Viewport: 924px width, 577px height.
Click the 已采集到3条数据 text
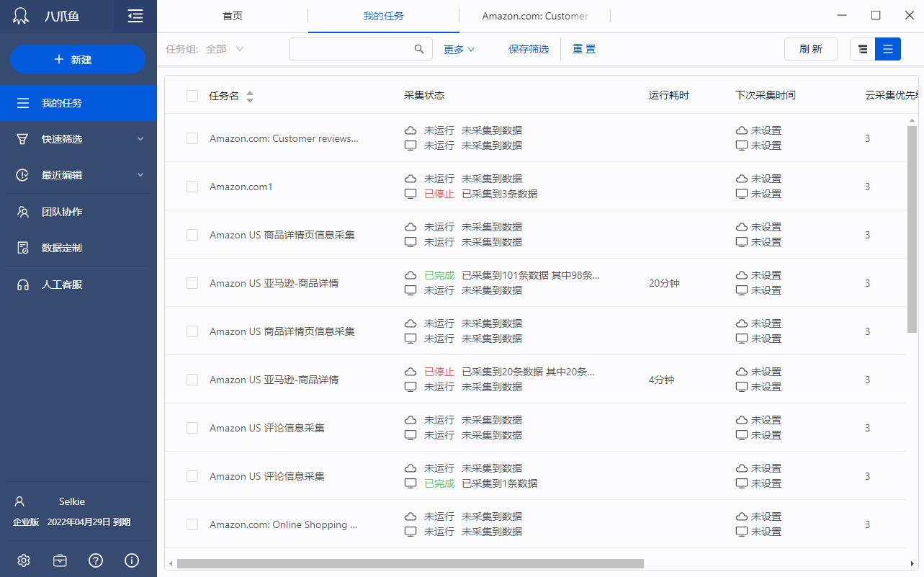(500, 194)
